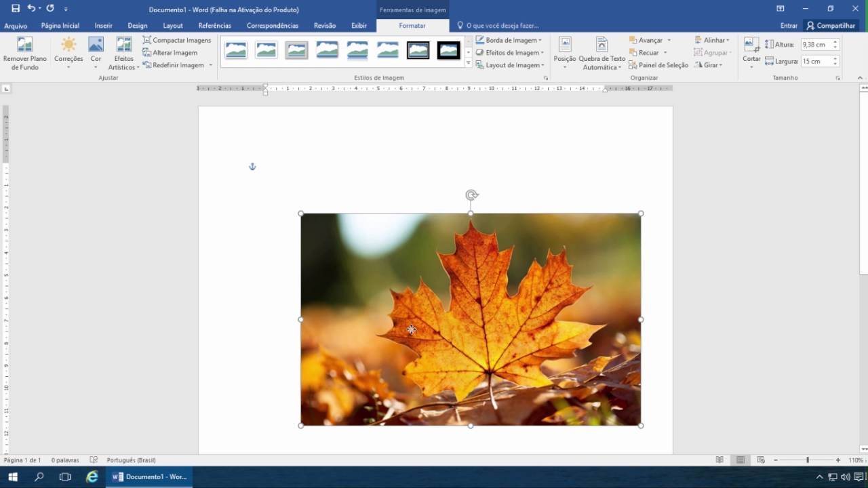Screen dimensions: 868x488
Task: Open the Layout de Imagem dropdown
Action: click(510, 65)
